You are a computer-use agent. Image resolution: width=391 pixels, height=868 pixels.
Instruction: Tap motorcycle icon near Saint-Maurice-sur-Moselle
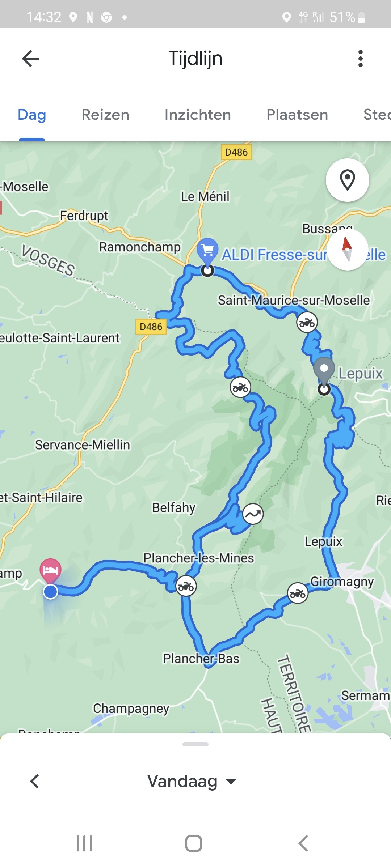307,322
